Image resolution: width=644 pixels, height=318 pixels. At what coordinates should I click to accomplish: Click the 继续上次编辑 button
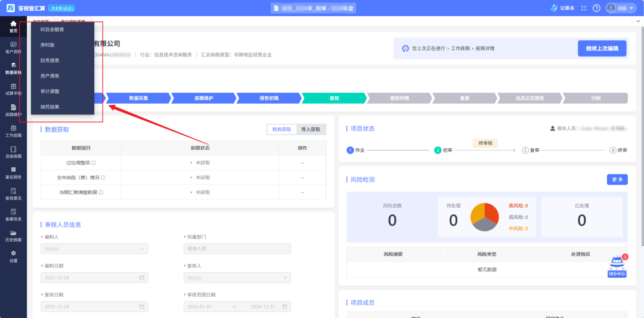tap(602, 48)
